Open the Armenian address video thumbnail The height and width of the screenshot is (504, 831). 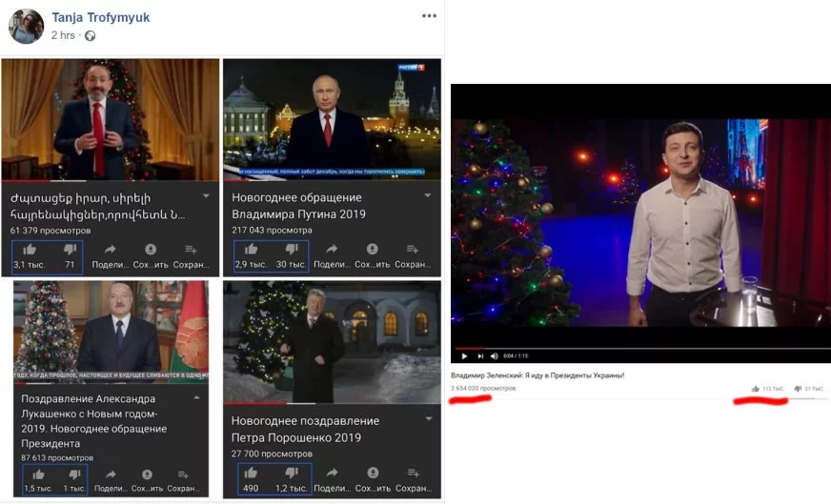pyautogui.click(x=111, y=120)
